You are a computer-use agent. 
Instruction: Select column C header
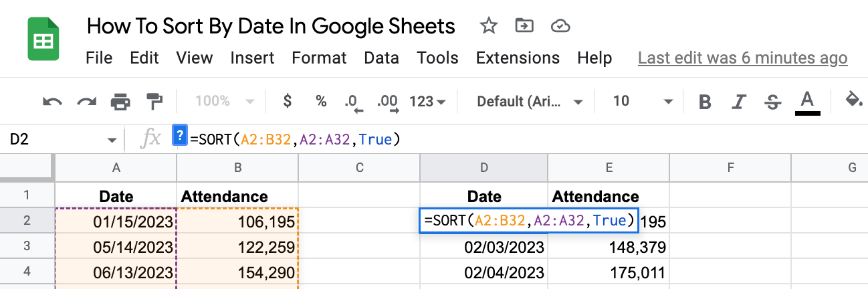click(x=359, y=168)
